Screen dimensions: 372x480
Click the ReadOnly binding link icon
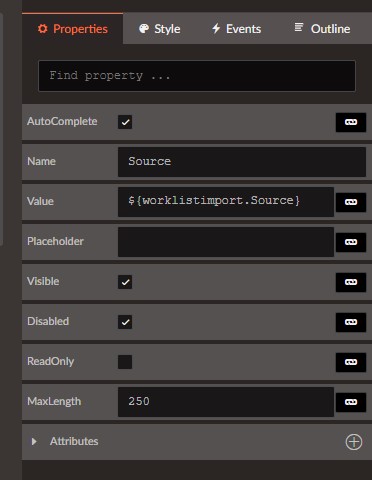click(351, 362)
